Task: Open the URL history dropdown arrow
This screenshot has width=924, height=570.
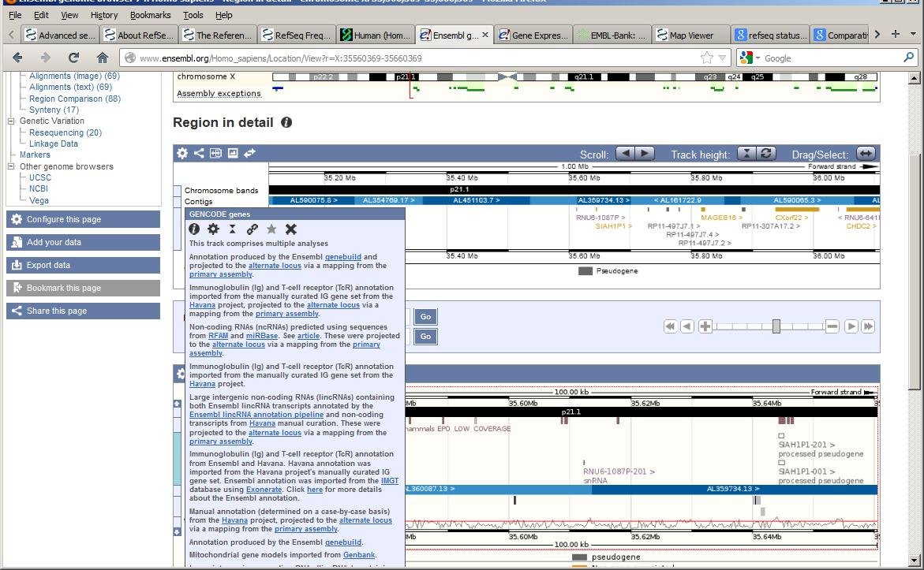Action: pyautogui.click(x=723, y=58)
